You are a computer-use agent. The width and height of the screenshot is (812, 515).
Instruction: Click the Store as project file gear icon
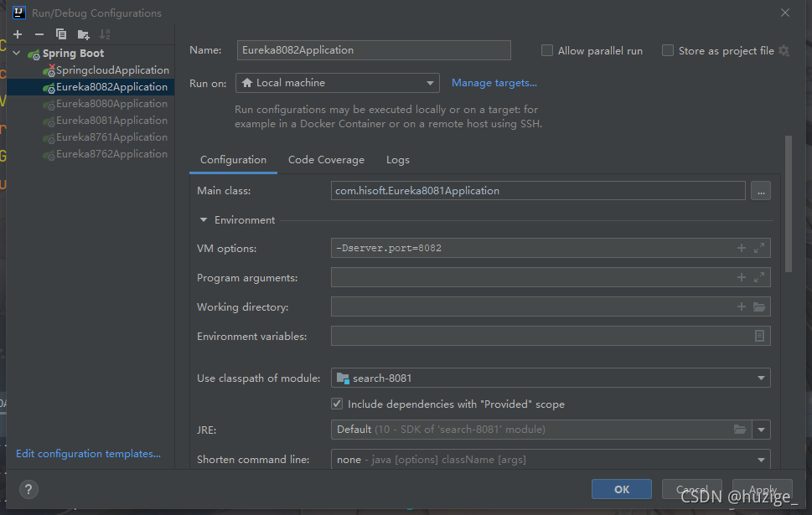click(784, 51)
